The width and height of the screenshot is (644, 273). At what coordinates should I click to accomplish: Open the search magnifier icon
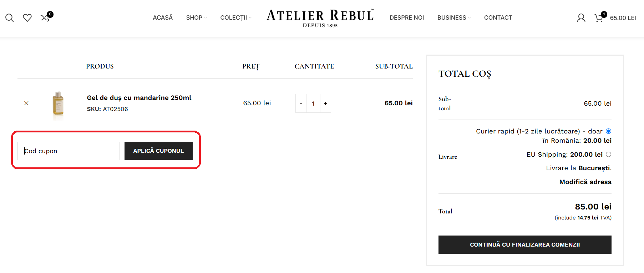click(x=10, y=18)
